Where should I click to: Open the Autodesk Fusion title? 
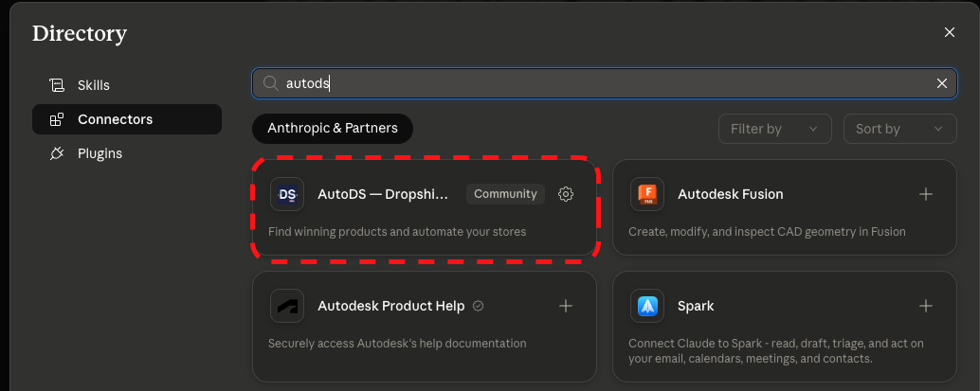point(731,194)
